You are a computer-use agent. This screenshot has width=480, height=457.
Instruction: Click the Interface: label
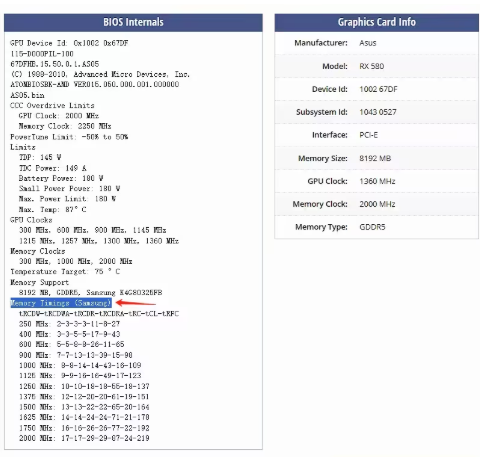tap(330, 135)
